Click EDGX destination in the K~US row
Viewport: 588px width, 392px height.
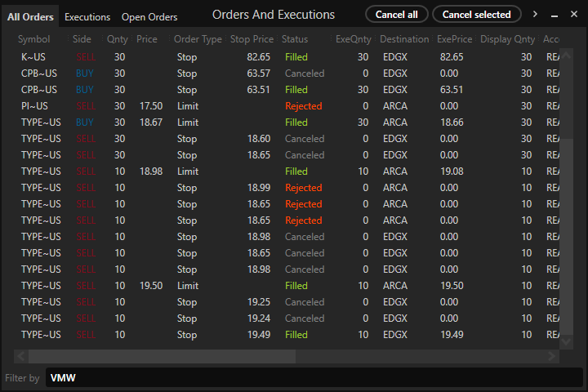[395, 57]
